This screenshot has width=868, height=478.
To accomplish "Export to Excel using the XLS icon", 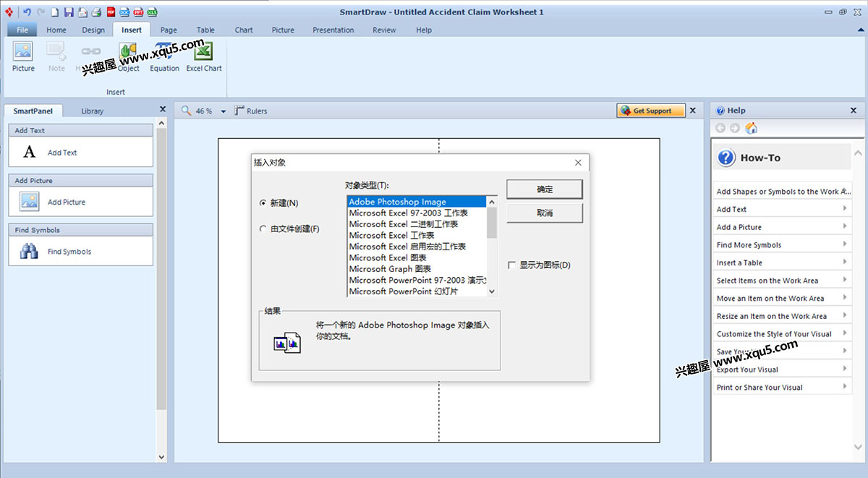I will click(x=152, y=12).
